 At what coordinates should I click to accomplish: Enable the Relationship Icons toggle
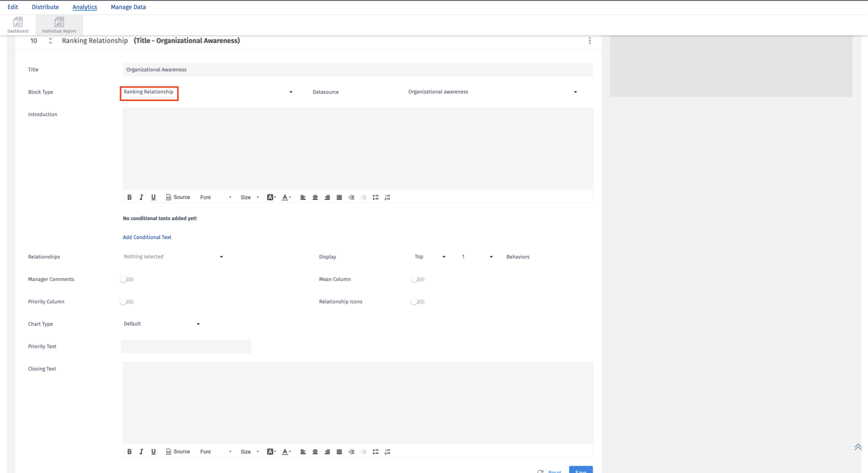tap(418, 301)
